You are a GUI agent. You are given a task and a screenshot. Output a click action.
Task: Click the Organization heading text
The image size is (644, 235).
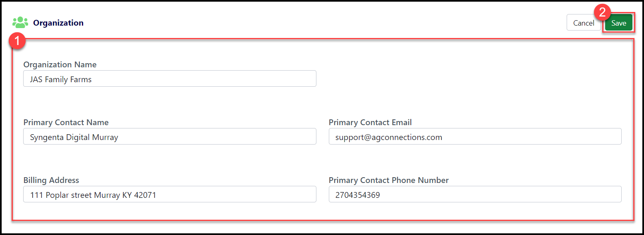58,23
